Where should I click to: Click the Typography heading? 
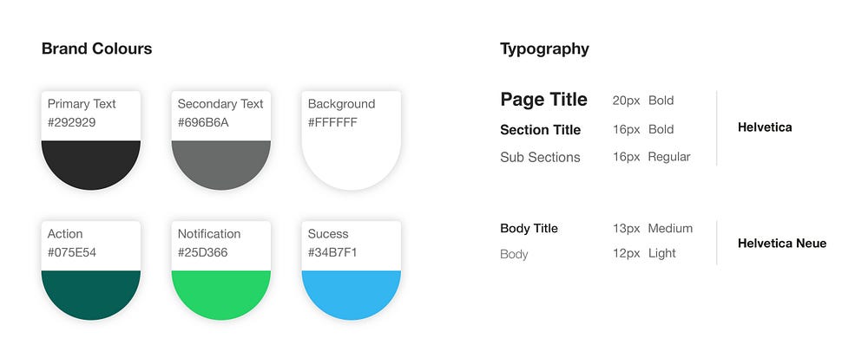coord(544,49)
